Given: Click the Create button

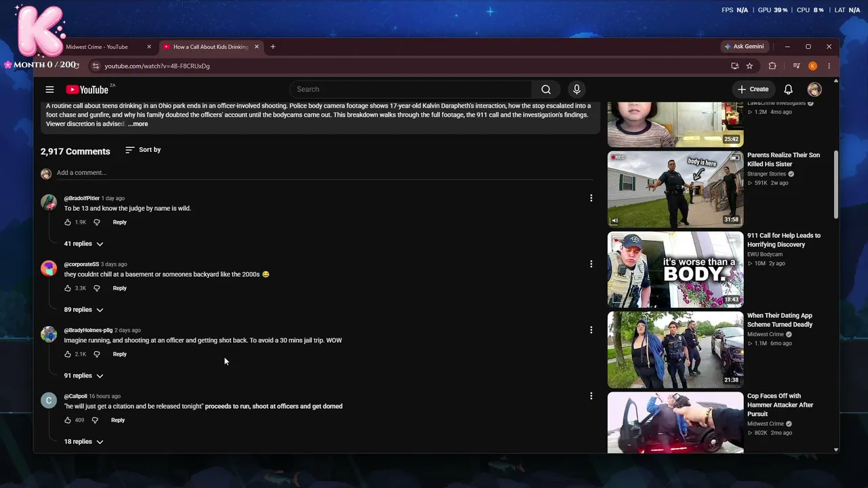Looking at the screenshot, I should pos(753,89).
